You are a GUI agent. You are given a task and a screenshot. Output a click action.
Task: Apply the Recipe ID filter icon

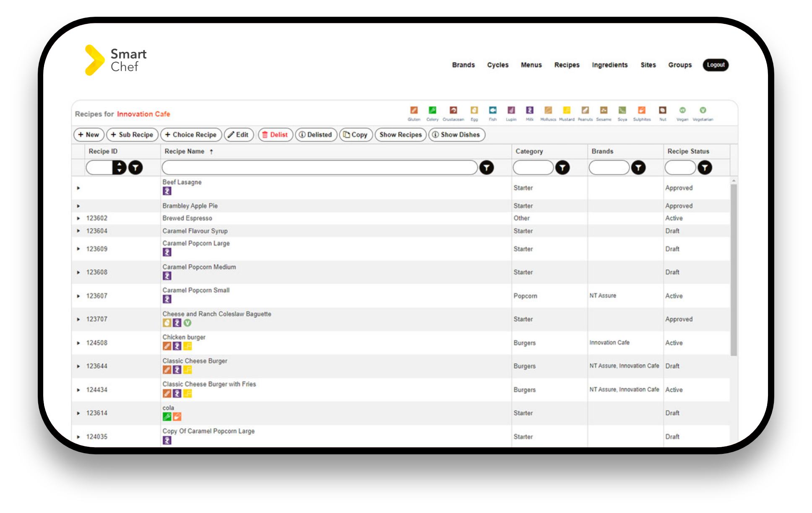[135, 168]
